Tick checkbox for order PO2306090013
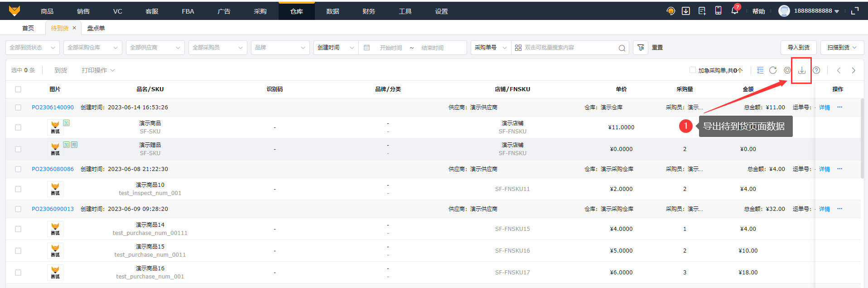The image size is (868, 288). pyautogui.click(x=18, y=209)
